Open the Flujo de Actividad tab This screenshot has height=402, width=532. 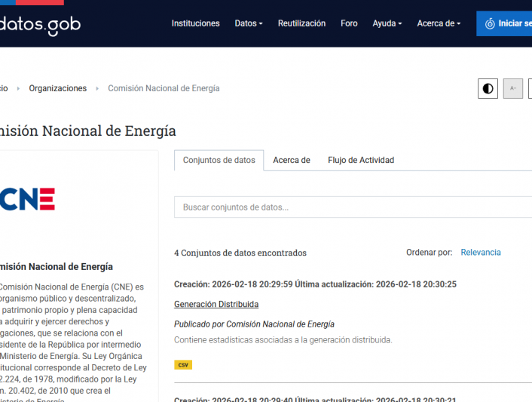360,160
